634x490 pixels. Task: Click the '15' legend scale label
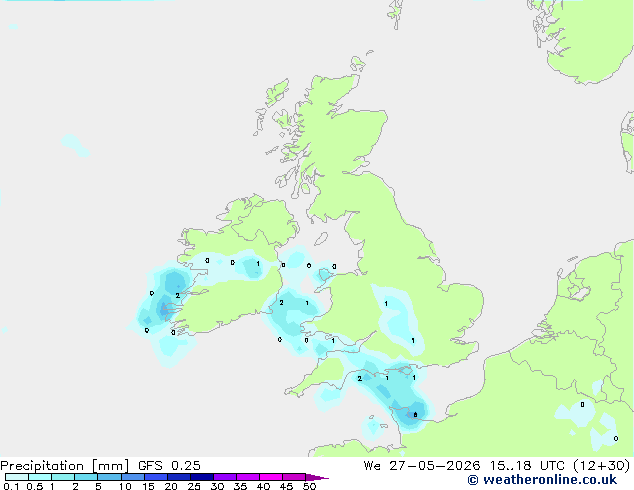tap(148, 486)
